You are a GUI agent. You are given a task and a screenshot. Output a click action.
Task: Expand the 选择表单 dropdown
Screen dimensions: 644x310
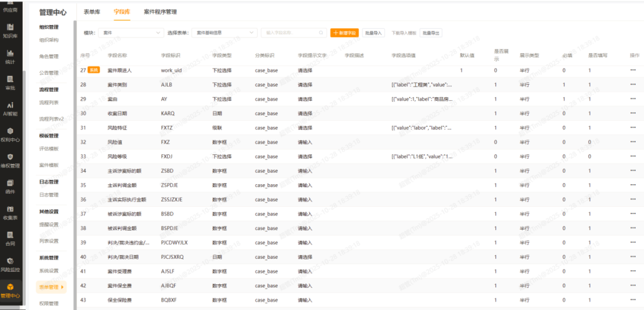(224, 33)
